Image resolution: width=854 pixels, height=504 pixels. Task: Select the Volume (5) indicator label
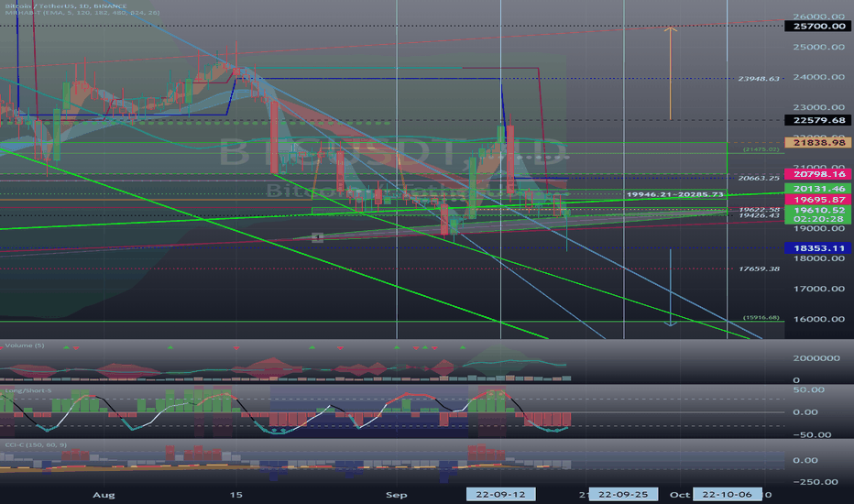tap(25, 345)
